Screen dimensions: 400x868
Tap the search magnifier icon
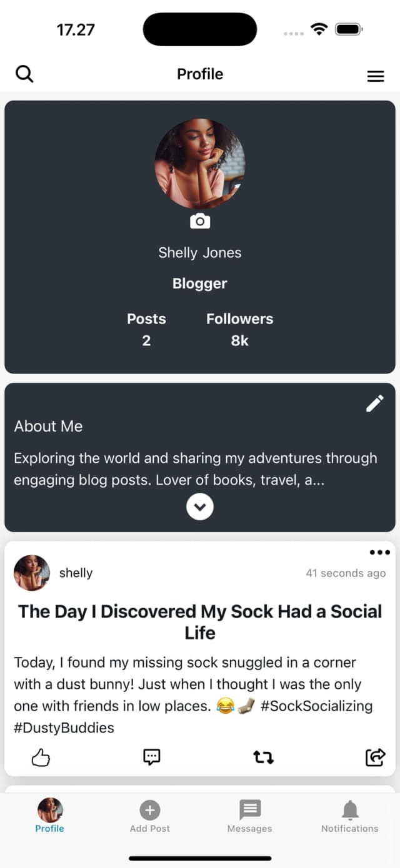24,74
